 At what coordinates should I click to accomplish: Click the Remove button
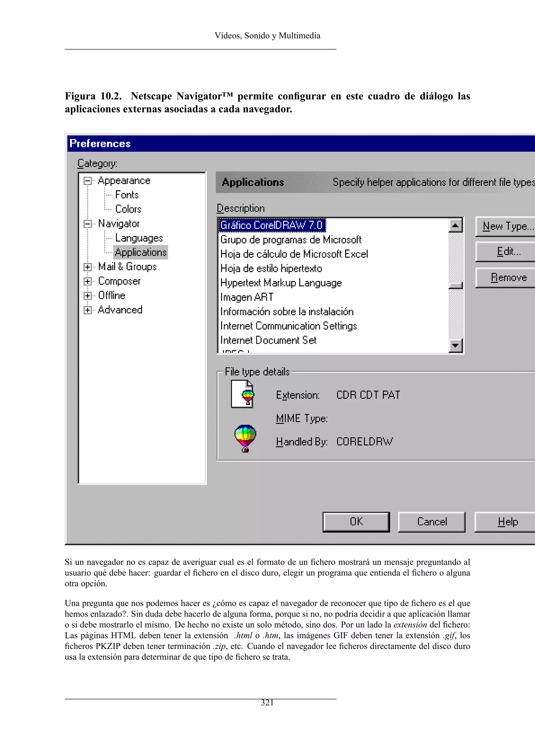506,278
